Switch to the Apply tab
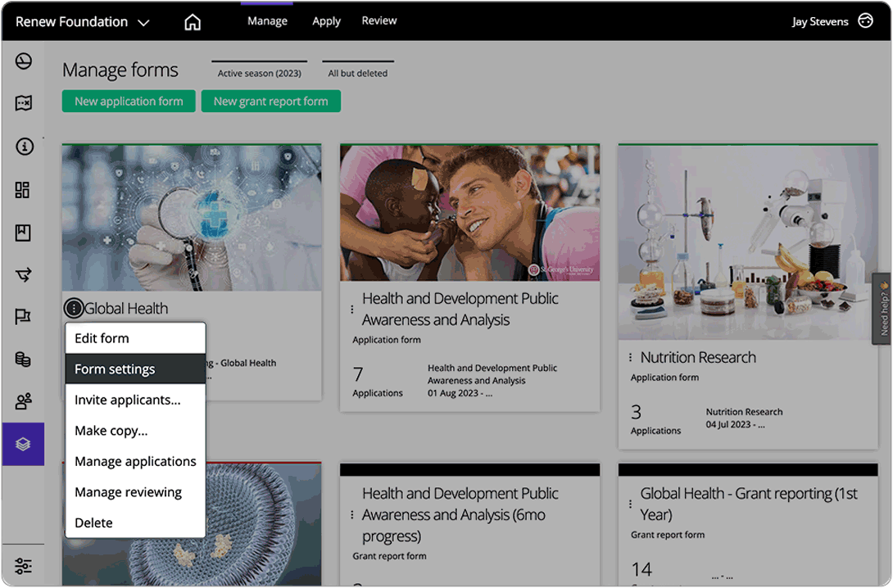This screenshot has width=893, height=588. click(326, 21)
